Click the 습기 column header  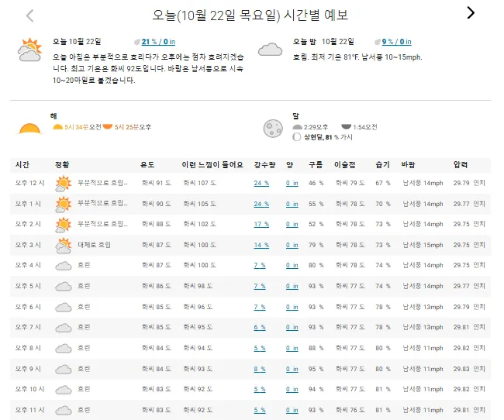pos(382,165)
